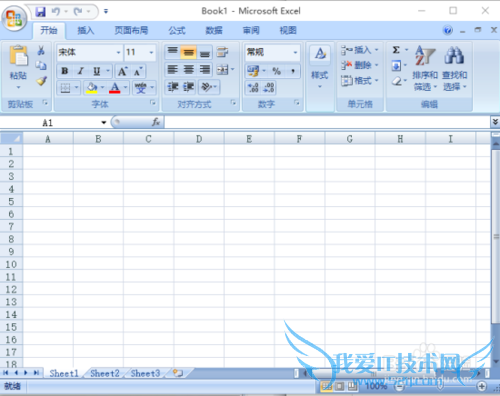This screenshot has height=396, width=500.
Task: Align text left
Action: (172, 69)
